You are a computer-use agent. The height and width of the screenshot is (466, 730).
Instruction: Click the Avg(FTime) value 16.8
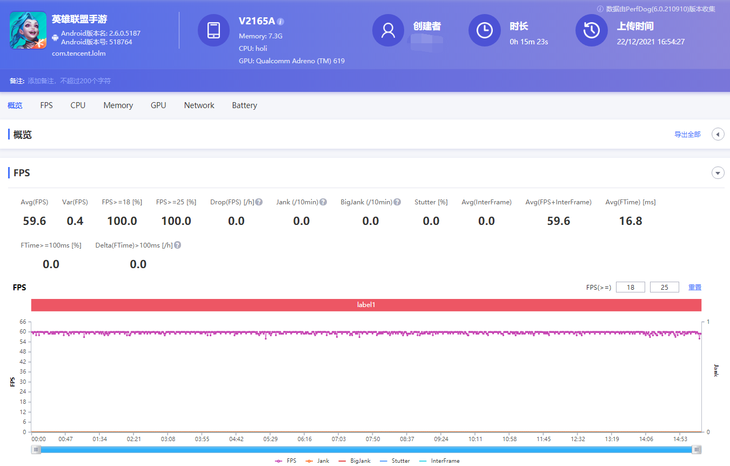pyautogui.click(x=630, y=221)
